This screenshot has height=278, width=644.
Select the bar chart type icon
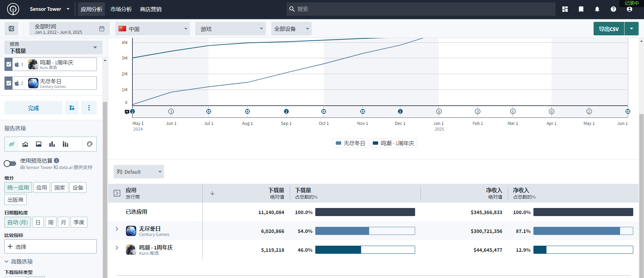pyautogui.click(x=52, y=144)
